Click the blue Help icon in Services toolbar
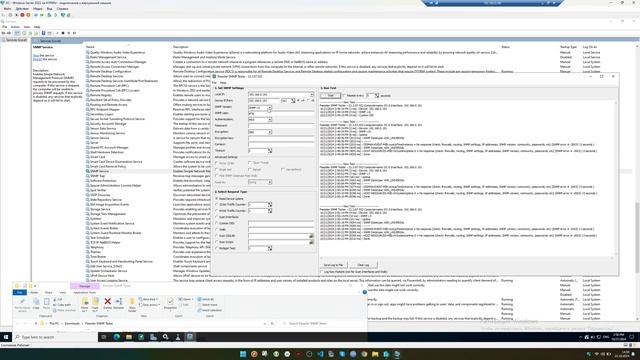The width and height of the screenshot is (640, 360). (44, 33)
